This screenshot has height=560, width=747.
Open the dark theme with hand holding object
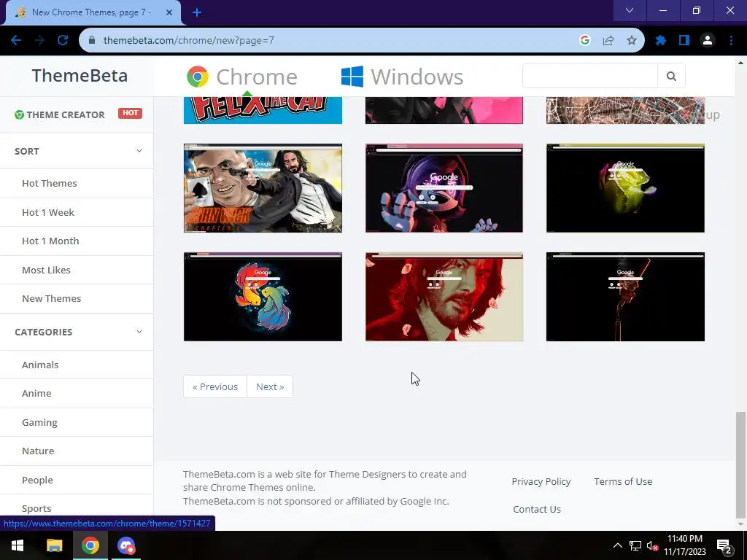pos(625,297)
